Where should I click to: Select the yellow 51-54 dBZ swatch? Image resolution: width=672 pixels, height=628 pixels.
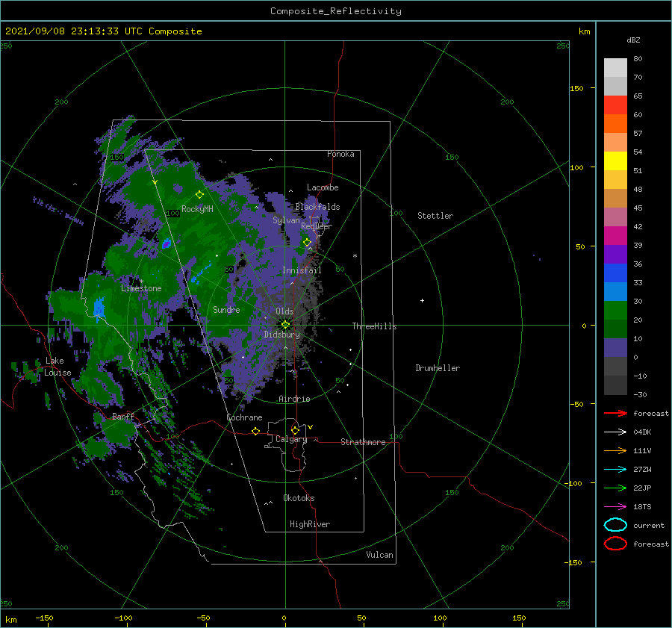(615, 161)
